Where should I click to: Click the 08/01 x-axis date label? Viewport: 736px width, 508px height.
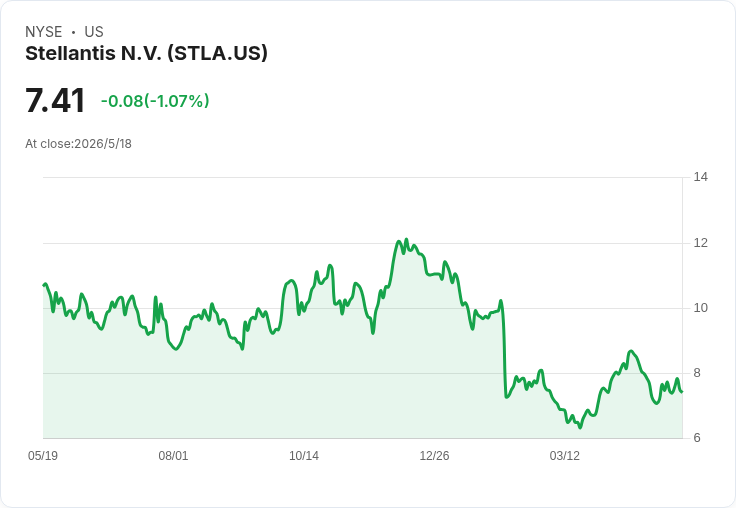coord(173,455)
